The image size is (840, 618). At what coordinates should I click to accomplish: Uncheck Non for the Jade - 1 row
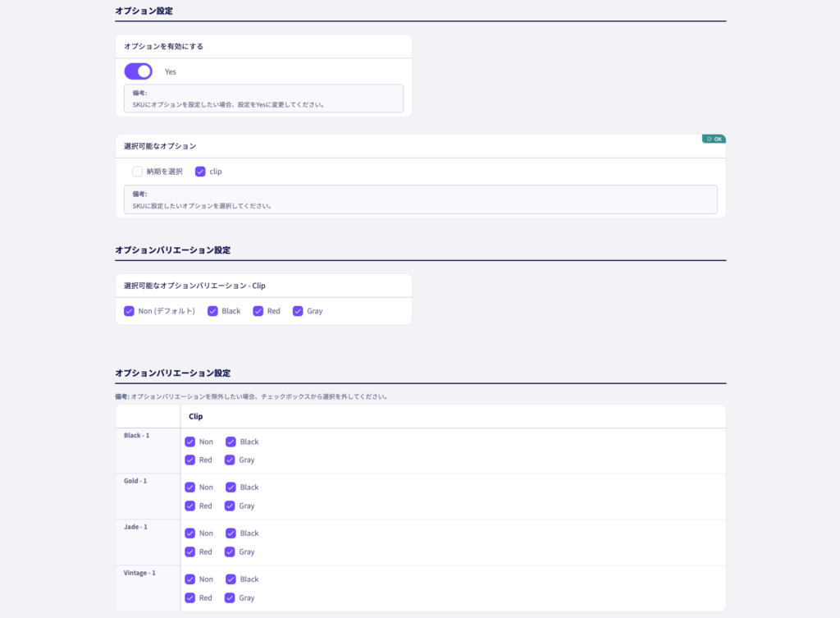190,533
